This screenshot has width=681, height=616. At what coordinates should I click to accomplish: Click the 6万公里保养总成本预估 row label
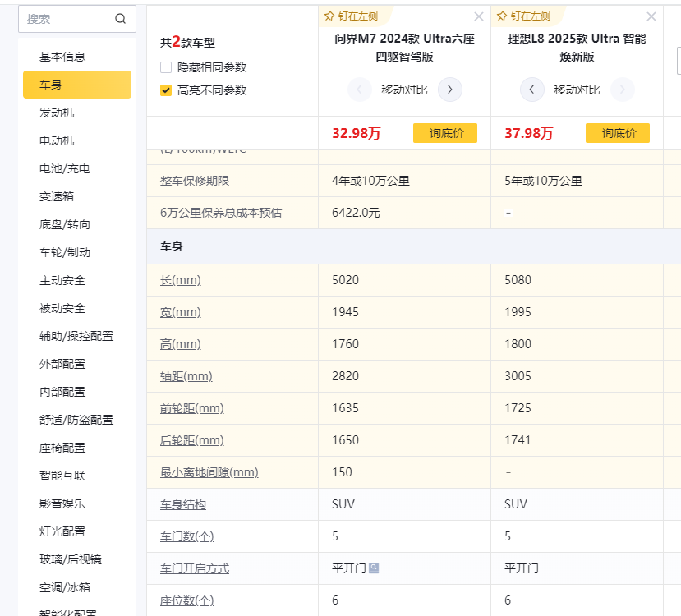click(x=221, y=213)
